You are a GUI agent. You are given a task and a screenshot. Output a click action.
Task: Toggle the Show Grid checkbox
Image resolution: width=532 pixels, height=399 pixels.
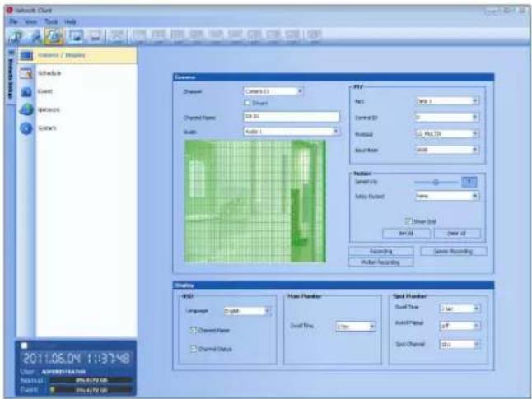408,221
